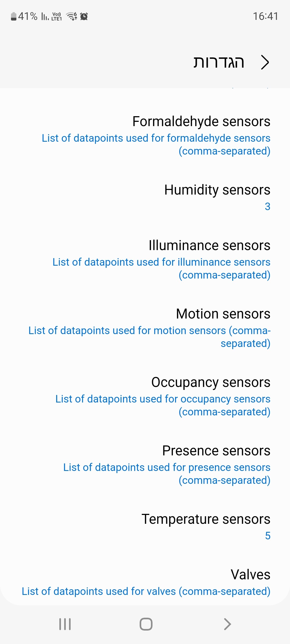Tap the 16:41 clock in status bar
Screen dimensions: 290x644
pos(265,16)
